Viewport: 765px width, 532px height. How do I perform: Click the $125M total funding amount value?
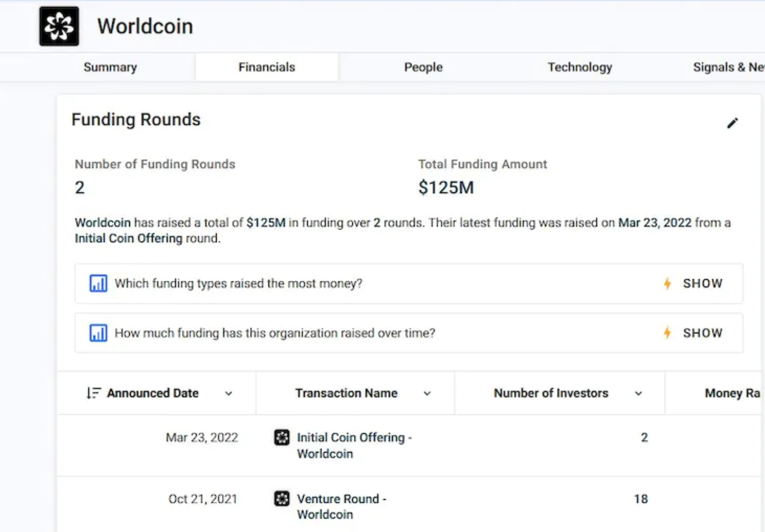(446, 187)
